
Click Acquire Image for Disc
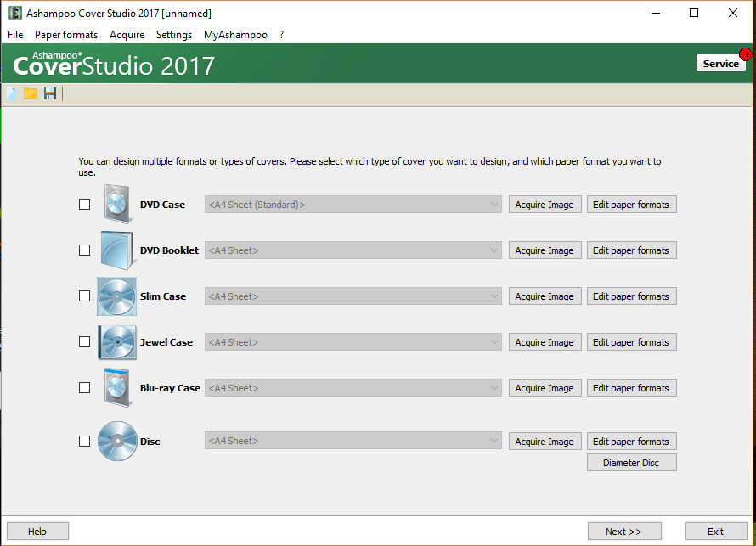(x=544, y=441)
